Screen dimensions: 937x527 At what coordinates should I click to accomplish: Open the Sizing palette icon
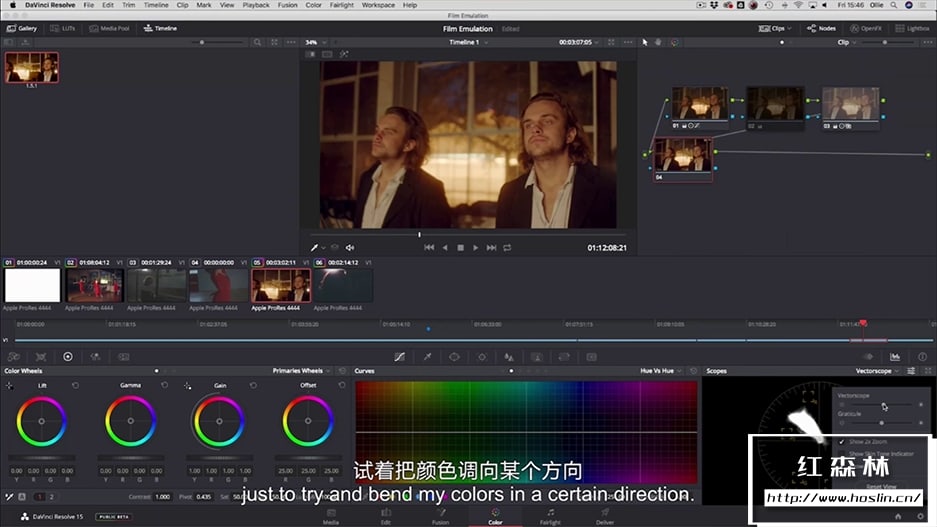(564, 357)
